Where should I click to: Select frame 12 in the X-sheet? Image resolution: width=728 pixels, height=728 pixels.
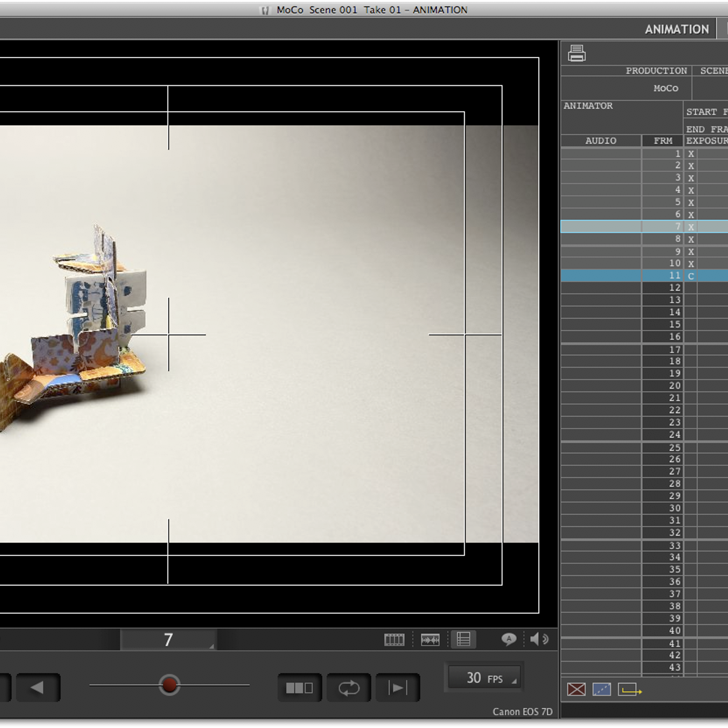662,288
